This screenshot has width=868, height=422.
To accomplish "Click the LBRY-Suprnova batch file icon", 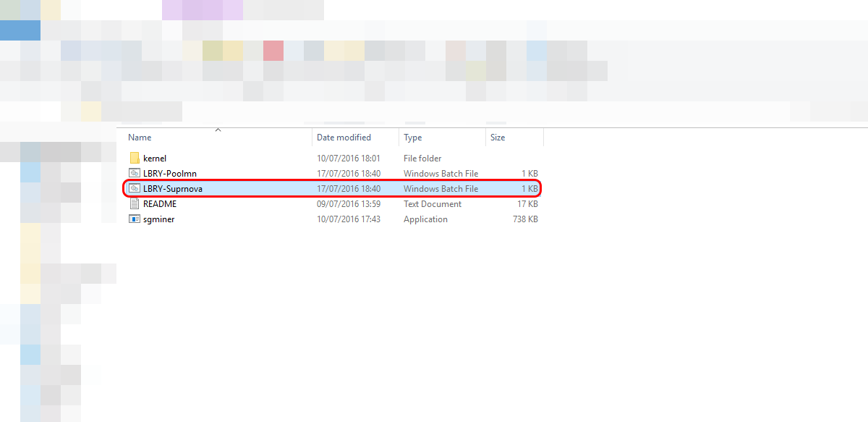I will pyautogui.click(x=134, y=188).
